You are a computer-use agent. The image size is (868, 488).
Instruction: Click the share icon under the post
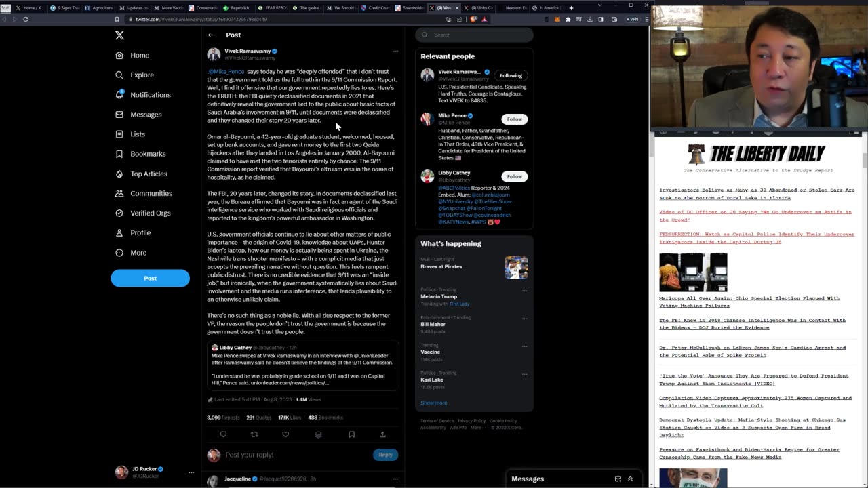point(382,434)
